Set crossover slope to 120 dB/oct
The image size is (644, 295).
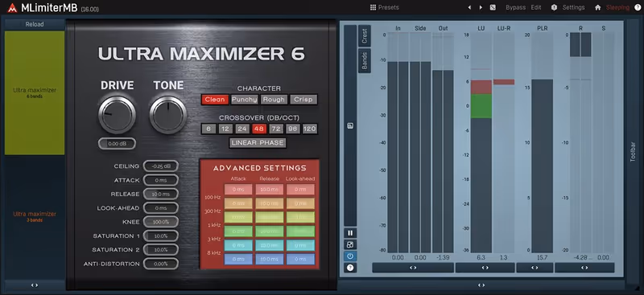pyautogui.click(x=310, y=129)
